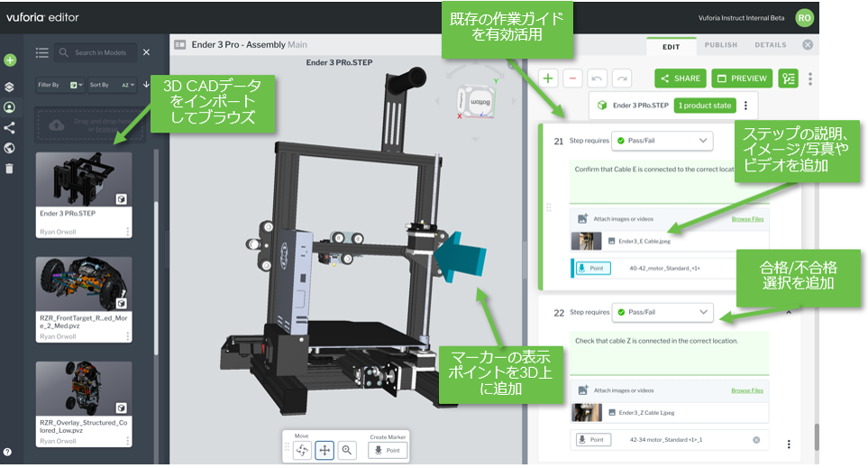Open Ender3_Z Cable 1.jpeg thumbnail
This screenshot has width=868, height=468.
coord(586,413)
